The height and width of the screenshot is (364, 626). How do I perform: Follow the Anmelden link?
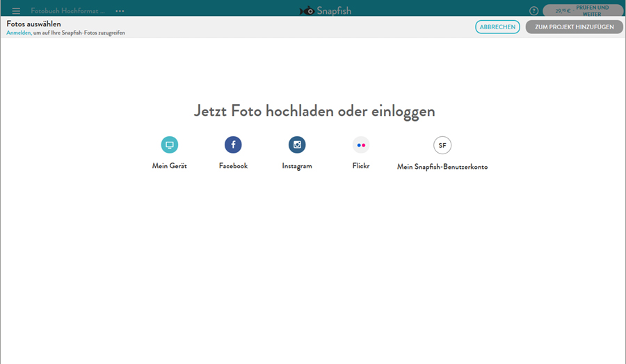coord(18,33)
